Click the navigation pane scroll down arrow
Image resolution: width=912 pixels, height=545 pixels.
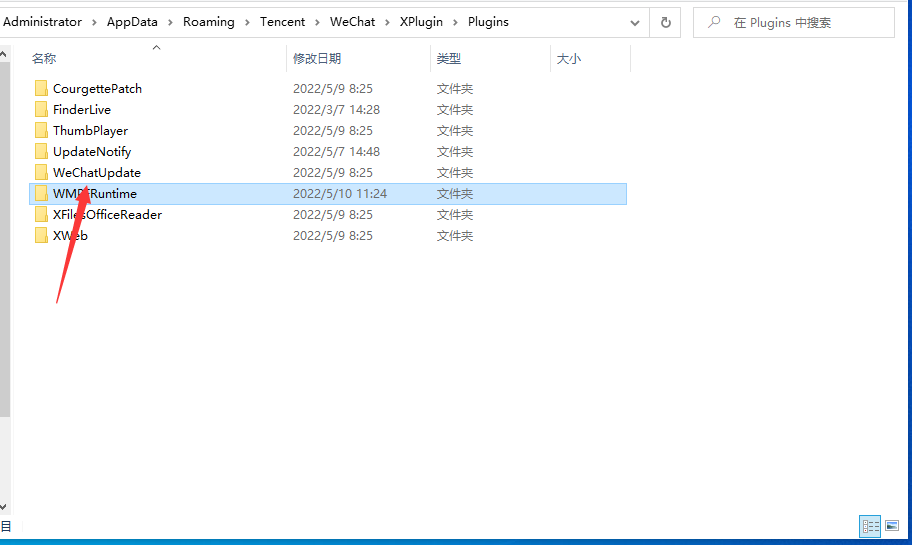[3, 507]
